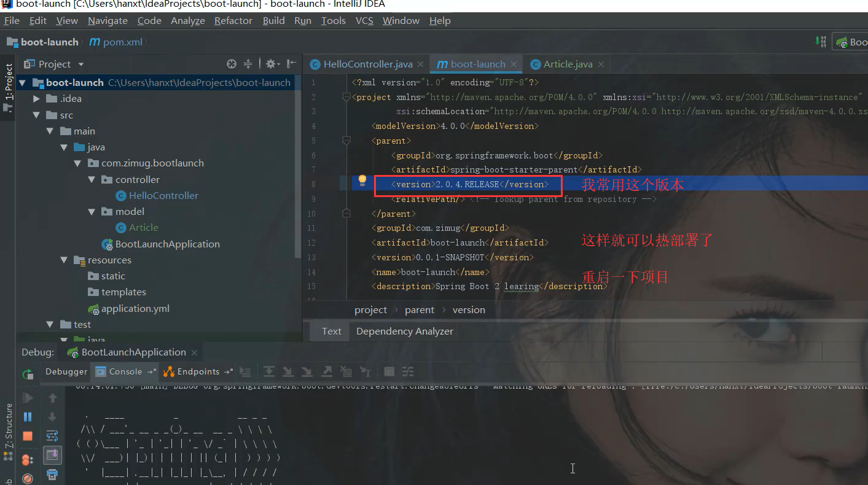Viewport: 868px width, 485px height.
Task: Click the Step Out debugger icon
Action: coord(327,371)
